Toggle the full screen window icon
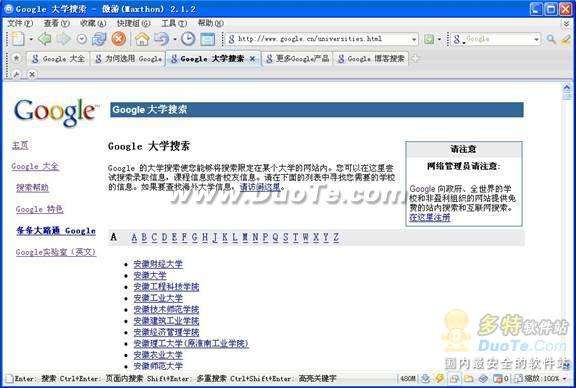 coord(208,39)
